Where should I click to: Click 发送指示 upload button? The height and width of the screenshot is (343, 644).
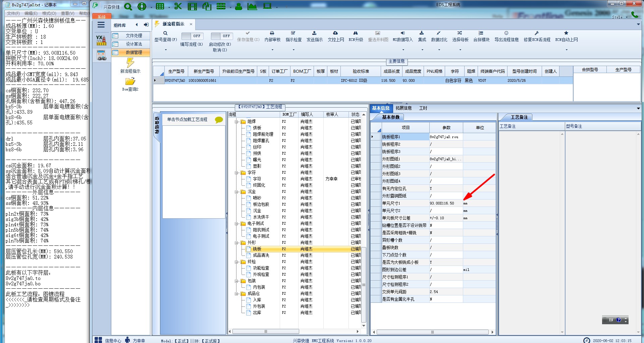tap(314, 37)
